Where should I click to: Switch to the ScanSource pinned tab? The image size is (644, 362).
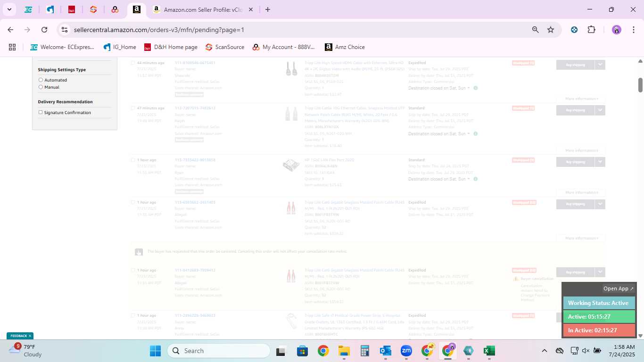click(93, 9)
